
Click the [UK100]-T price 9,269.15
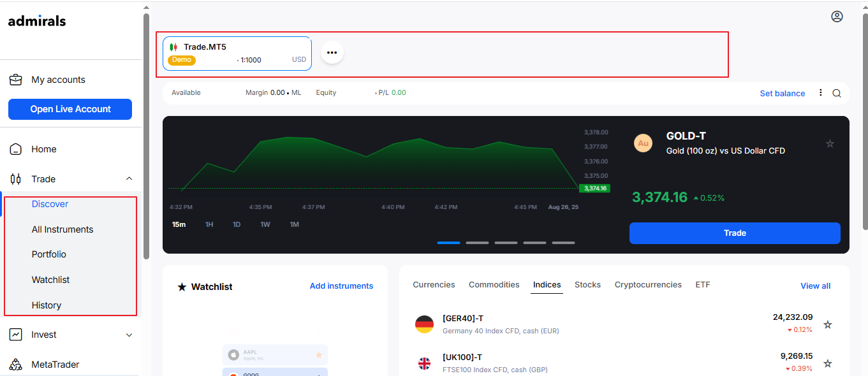click(797, 356)
